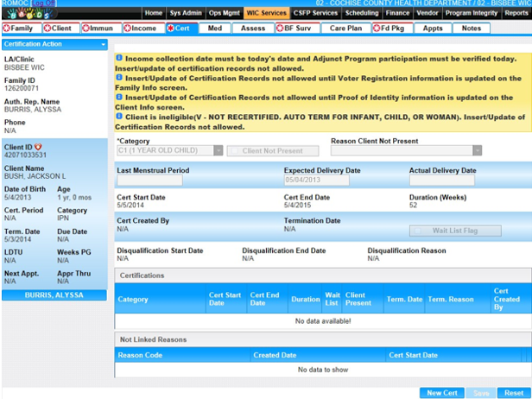The width and height of the screenshot is (532, 399).
Task: Sort by Cert Start Date column in Certifications
Action: tap(225, 299)
